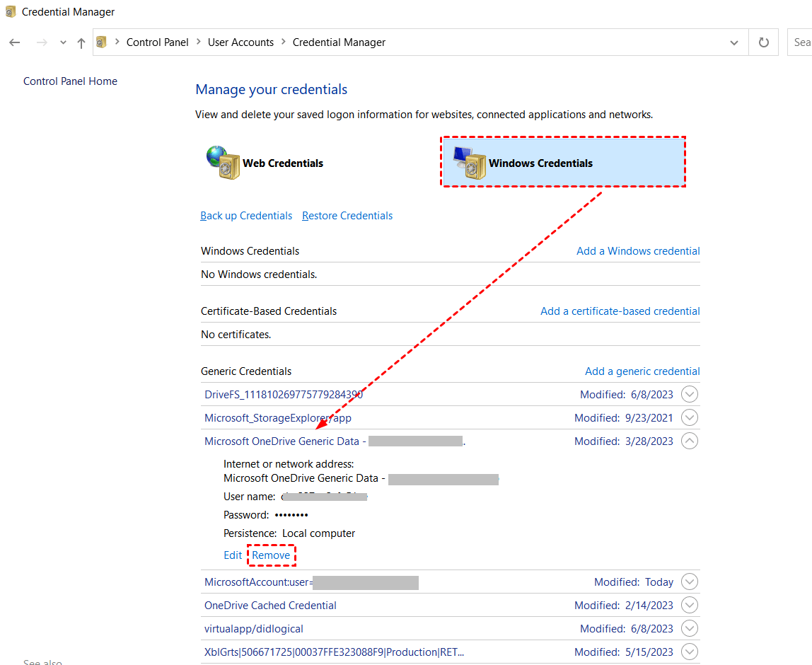812x665 pixels.
Task: Click into the Search box
Action: tap(799, 42)
